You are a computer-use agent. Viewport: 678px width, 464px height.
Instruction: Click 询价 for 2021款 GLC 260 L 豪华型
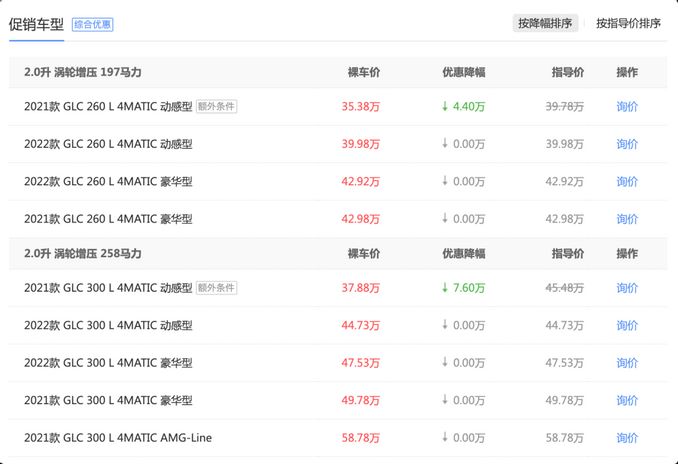pyautogui.click(x=627, y=219)
